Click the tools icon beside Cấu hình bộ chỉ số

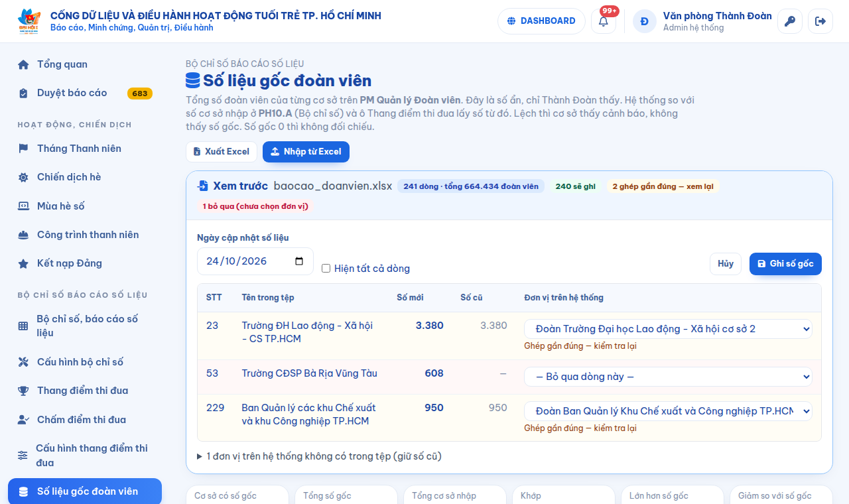pos(23,362)
